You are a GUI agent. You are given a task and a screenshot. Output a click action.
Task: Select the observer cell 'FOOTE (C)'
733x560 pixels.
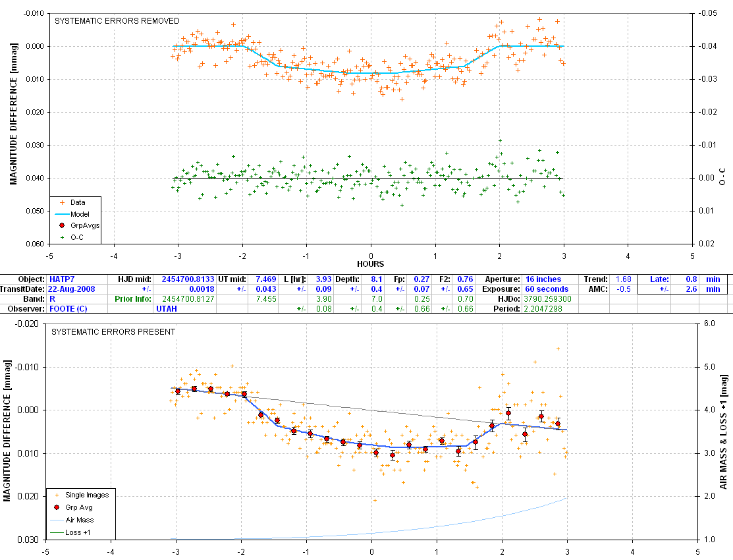click(68, 309)
